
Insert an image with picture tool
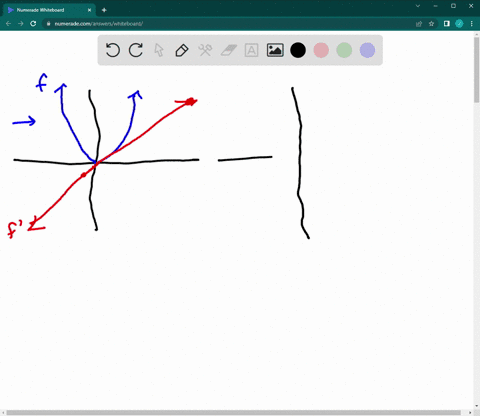[x=275, y=50]
